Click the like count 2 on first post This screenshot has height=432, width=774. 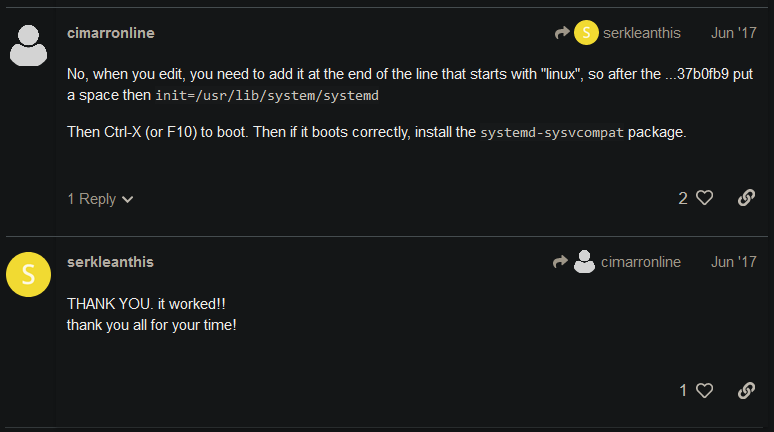click(683, 198)
